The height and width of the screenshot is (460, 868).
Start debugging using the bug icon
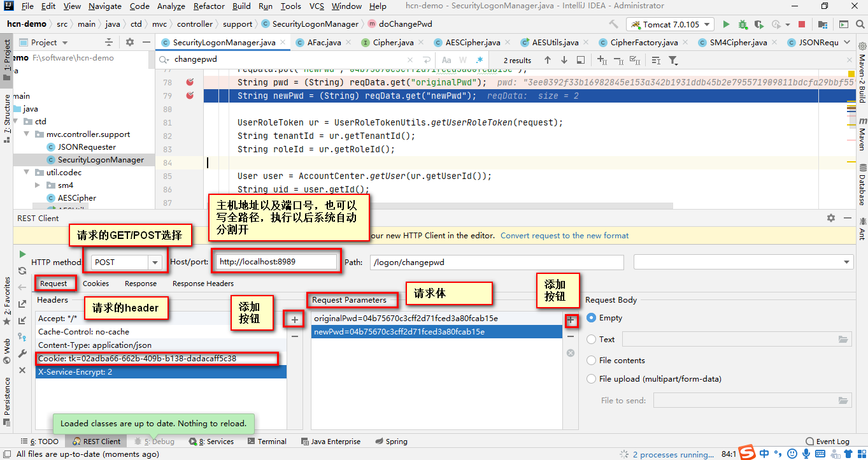coord(743,24)
